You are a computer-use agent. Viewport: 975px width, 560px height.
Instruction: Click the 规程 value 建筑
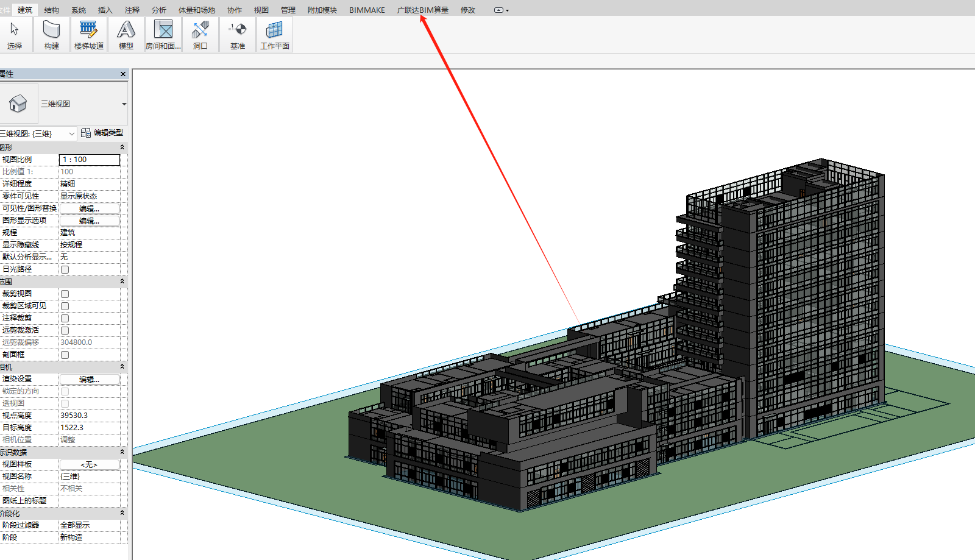[90, 233]
